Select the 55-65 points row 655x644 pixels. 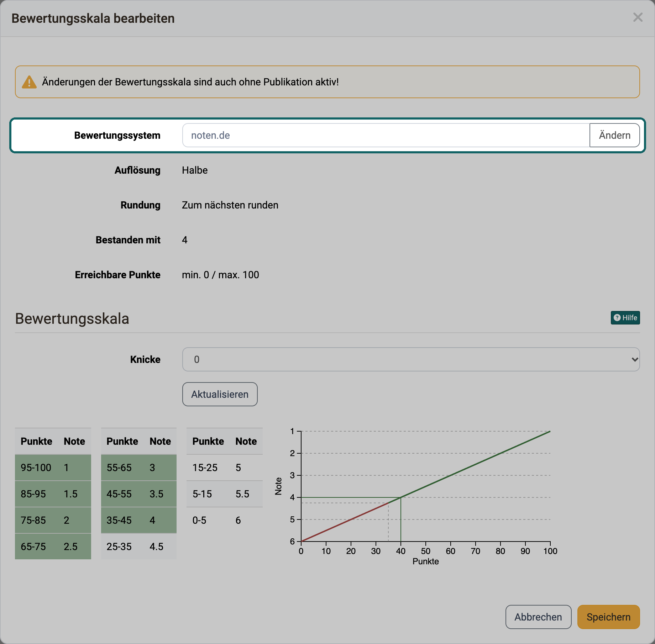tap(139, 468)
